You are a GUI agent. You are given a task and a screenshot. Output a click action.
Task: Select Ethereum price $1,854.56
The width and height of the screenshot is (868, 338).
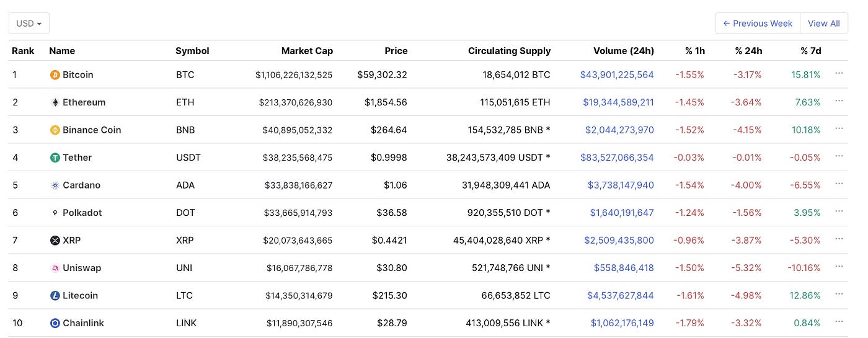pos(386,102)
